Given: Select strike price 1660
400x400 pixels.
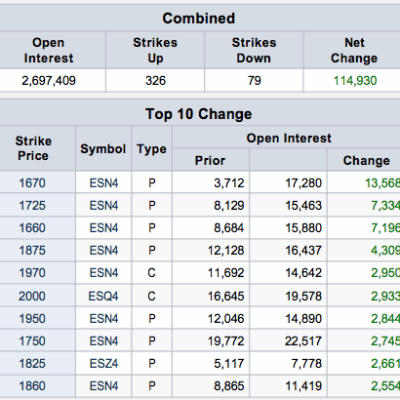Looking at the screenshot, I should pos(32,228).
